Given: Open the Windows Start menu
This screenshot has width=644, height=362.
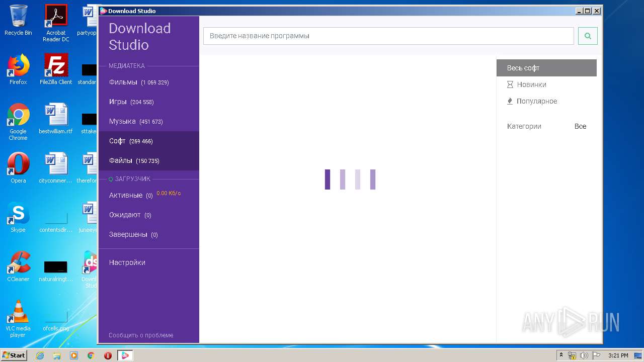Looking at the screenshot, I should coord(14,355).
